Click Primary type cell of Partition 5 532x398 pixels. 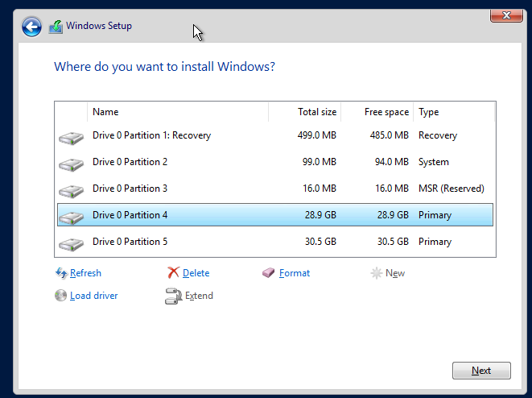(435, 241)
